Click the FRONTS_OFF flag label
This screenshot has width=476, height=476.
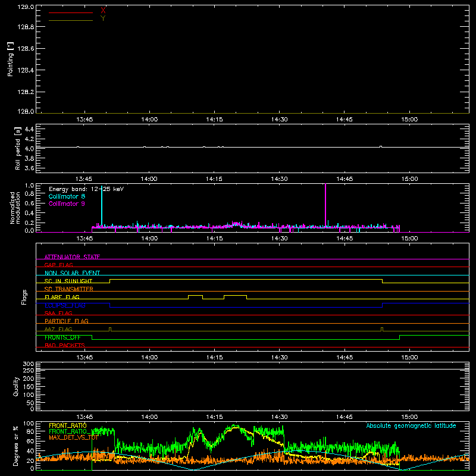62,337
